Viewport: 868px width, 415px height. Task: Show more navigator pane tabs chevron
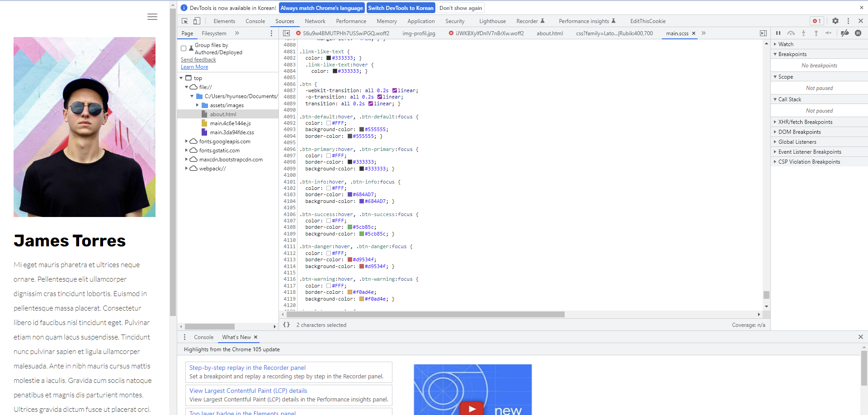coord(237,33)
